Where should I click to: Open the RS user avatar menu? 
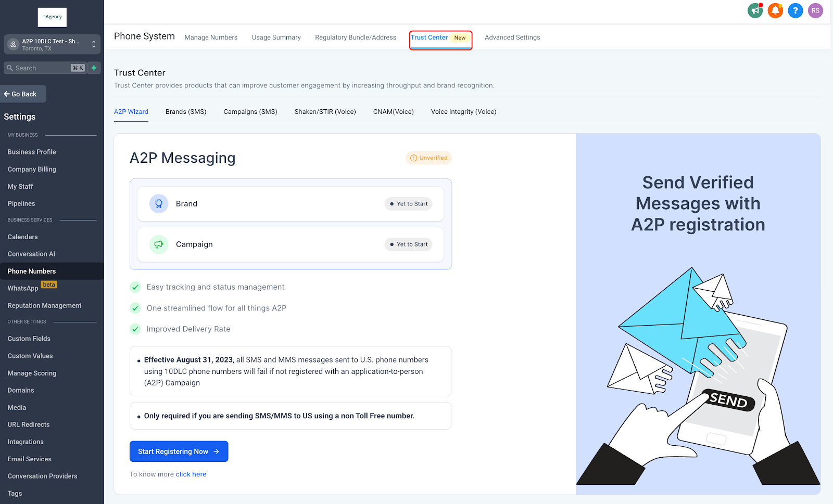point(815,10)
